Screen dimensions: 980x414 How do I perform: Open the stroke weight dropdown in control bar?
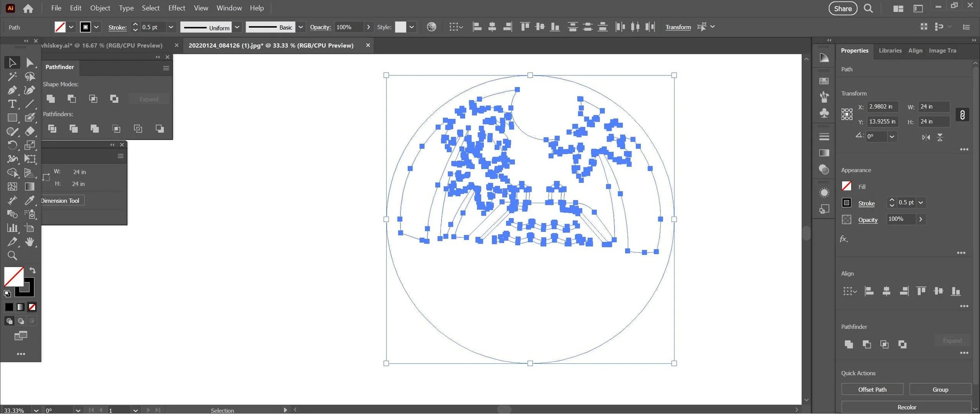point(171,27)
